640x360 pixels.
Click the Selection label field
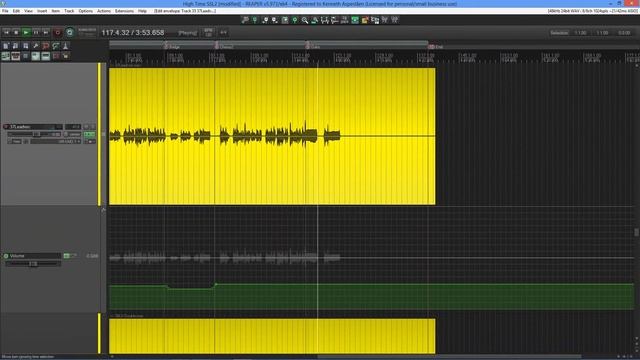coord(559,33)
